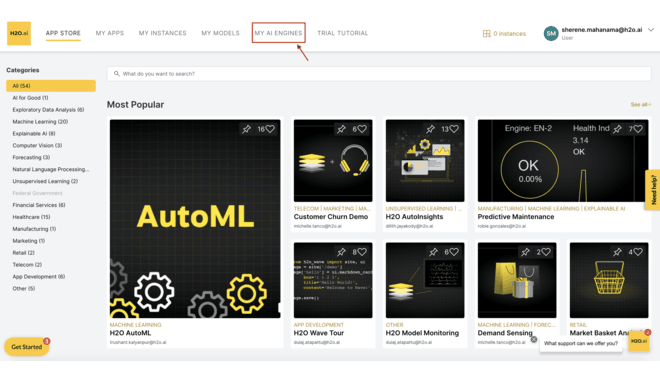The height and width of the screenshot is (377, 660).
Task: Open the My Apps tab
Action: click(110, 33)
